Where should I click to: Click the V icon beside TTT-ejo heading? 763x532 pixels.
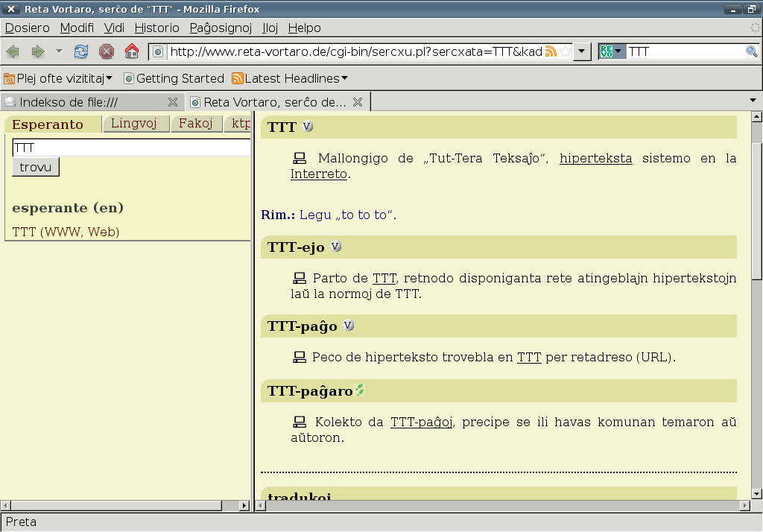tap(335, 247)
